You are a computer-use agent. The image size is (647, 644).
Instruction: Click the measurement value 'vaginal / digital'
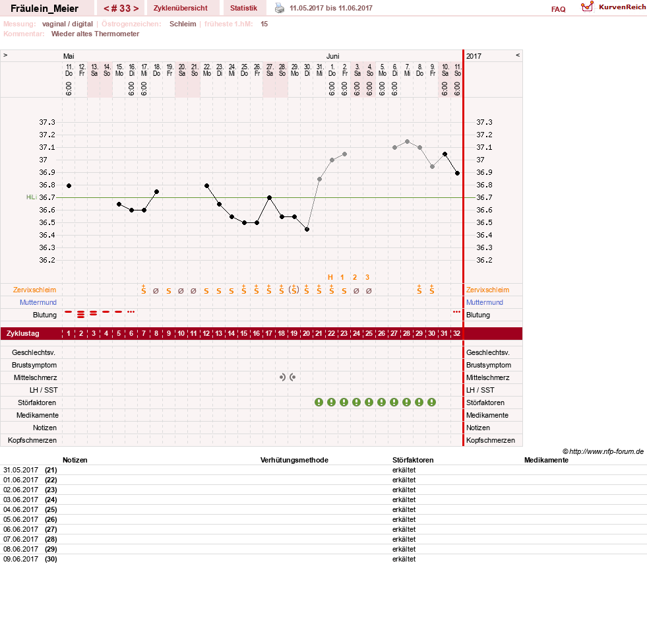[x=67, y=24]
